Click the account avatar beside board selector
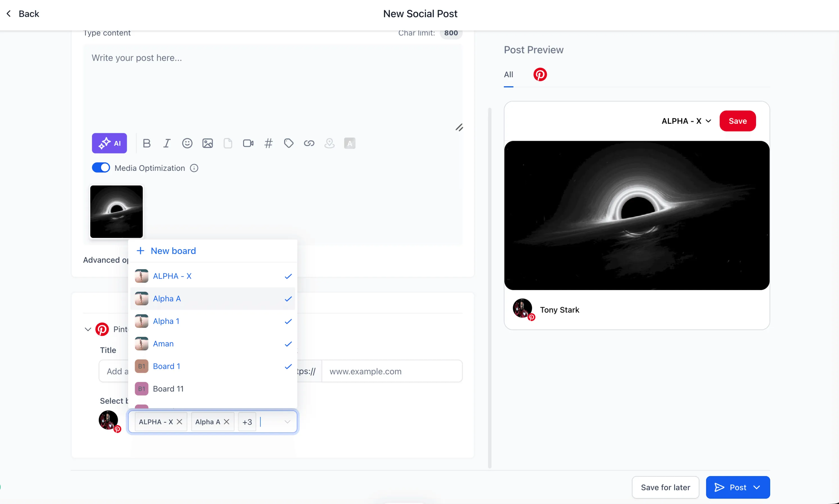This screenshot has height=504, width=839. [x=109, y=420]
